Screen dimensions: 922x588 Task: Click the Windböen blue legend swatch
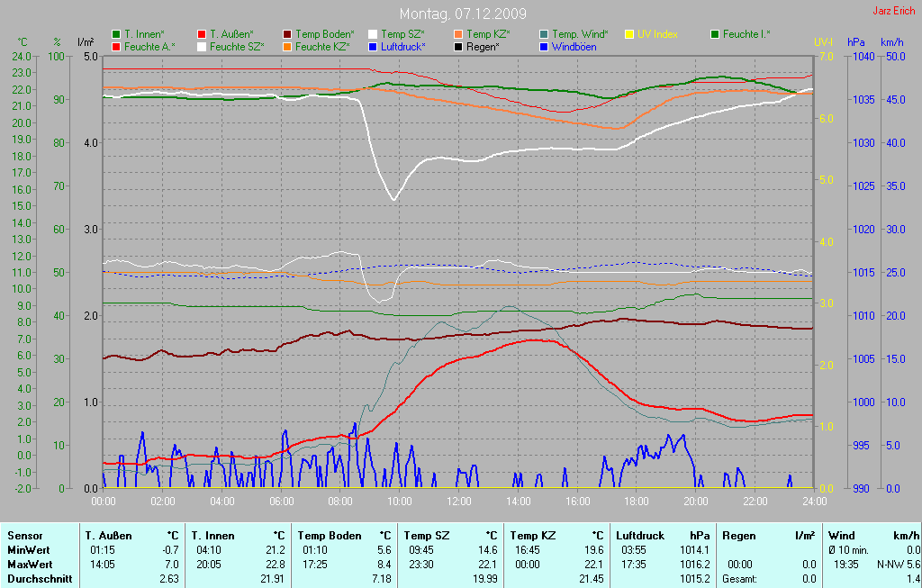543,47
